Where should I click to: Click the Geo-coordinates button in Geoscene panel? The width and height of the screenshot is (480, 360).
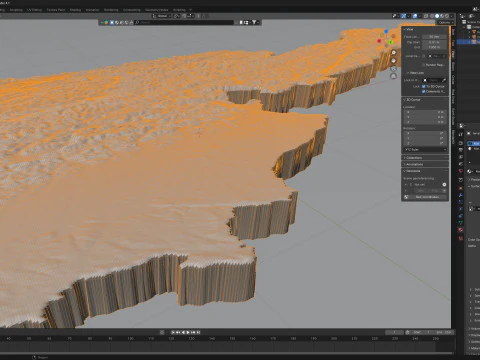coord(425,197)
